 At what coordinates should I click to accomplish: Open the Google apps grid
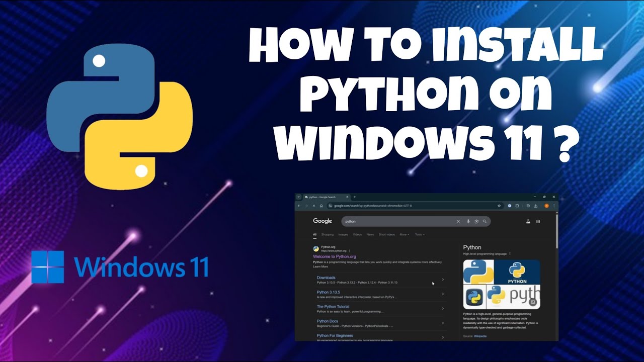coord(538,221)
